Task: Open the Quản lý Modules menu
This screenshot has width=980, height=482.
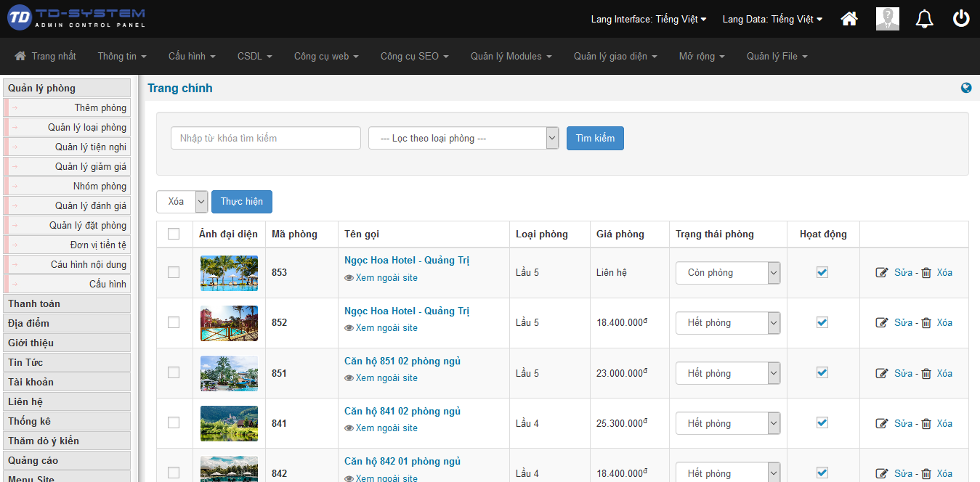Action: 511,56
